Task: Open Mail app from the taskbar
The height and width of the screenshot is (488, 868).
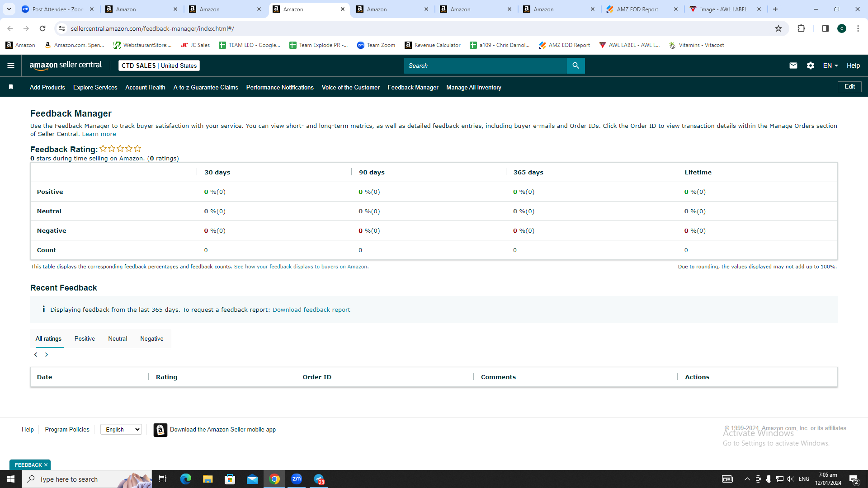Action: 252,479
